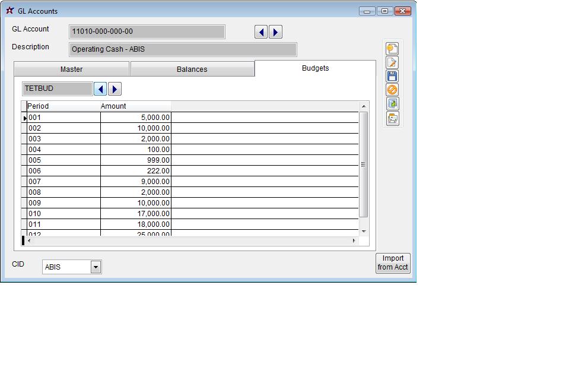Click the GL Account number field
The image size is (588, 383).
tap(147, 31)
